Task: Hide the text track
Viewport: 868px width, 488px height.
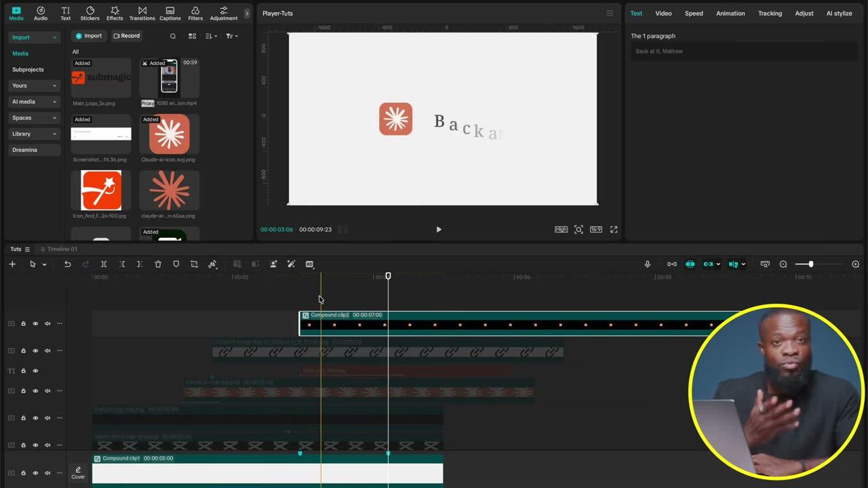Action: [35, 371]
